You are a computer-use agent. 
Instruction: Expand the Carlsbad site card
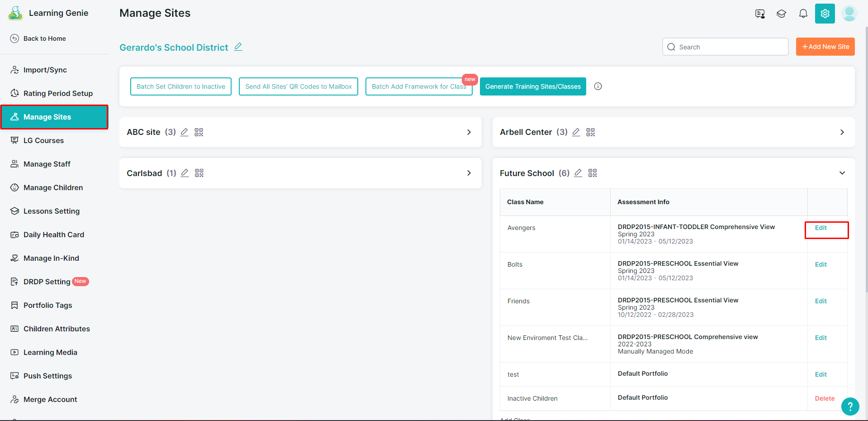point(469,173)
